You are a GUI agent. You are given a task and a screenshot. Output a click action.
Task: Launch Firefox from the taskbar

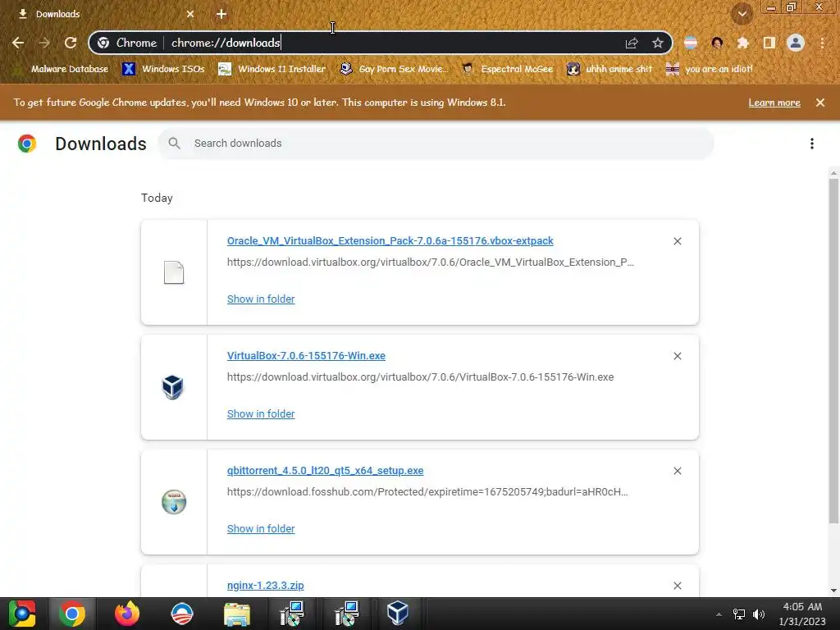point(127,614)
